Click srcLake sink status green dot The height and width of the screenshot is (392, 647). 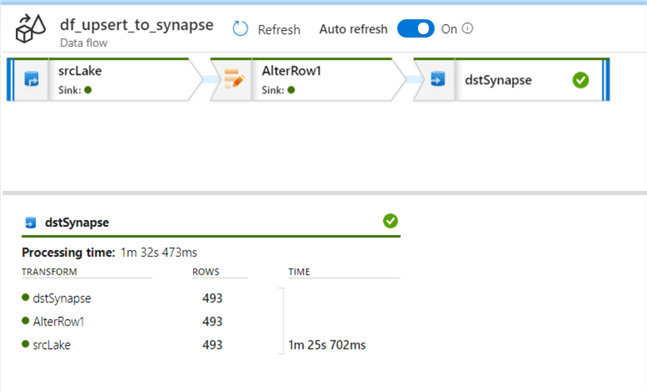(88, 90)
